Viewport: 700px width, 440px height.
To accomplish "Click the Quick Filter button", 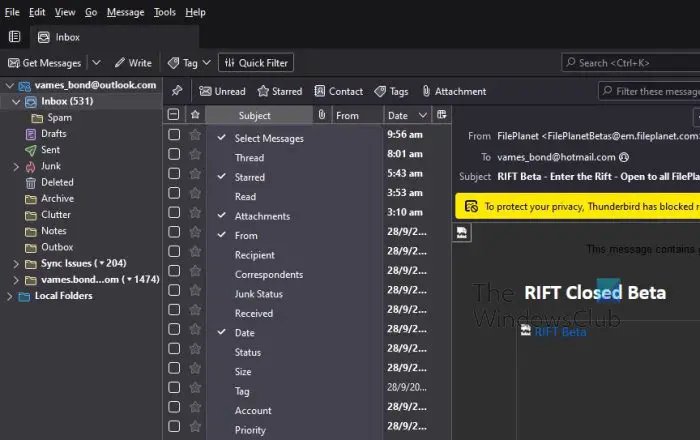I will [256, 63].
